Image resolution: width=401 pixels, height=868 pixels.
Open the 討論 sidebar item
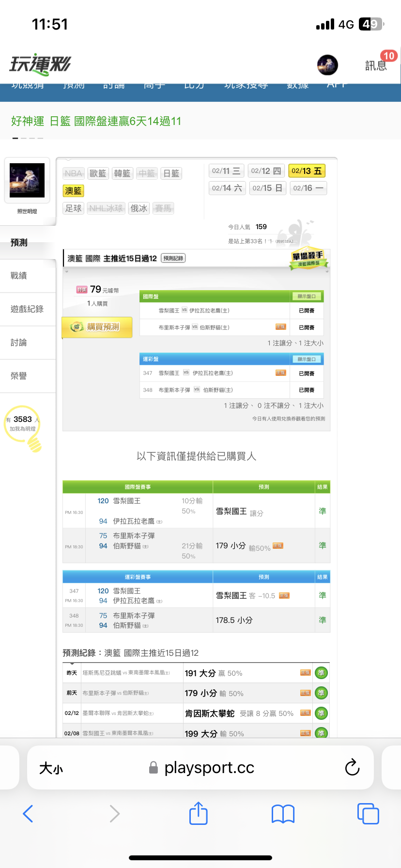28,342
